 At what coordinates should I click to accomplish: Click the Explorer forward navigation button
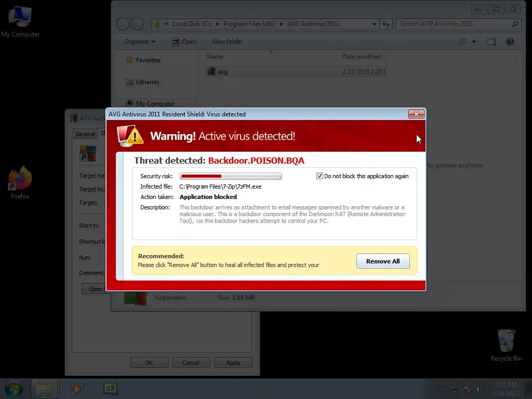point(137,24)
